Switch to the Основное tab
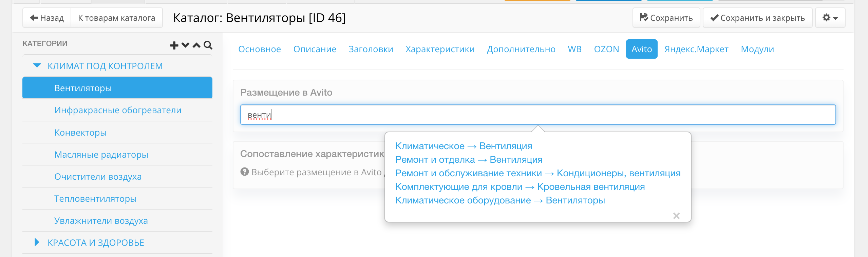The height and width of the screenshot is (257, 868). point(260,49)
